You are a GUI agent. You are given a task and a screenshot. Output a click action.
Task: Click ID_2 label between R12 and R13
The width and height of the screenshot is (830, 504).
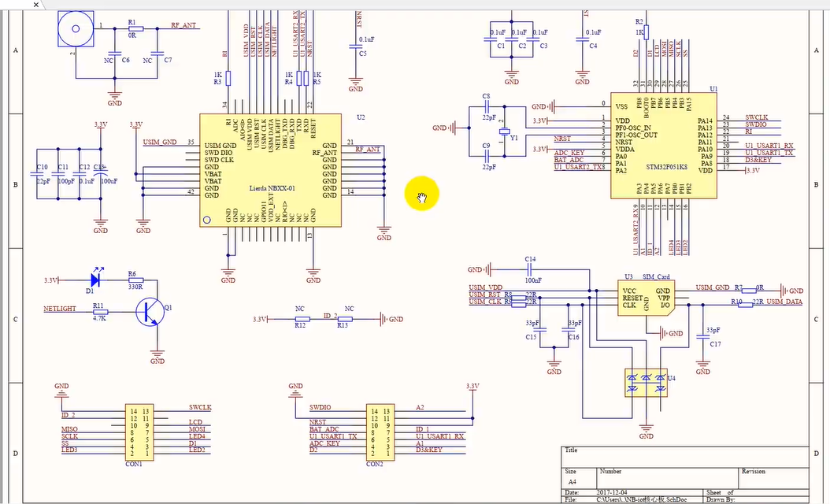coord(330,316)
